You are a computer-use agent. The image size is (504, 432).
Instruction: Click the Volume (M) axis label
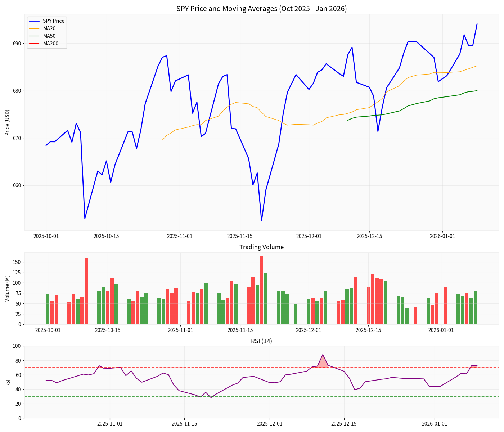tap(8, 289)
